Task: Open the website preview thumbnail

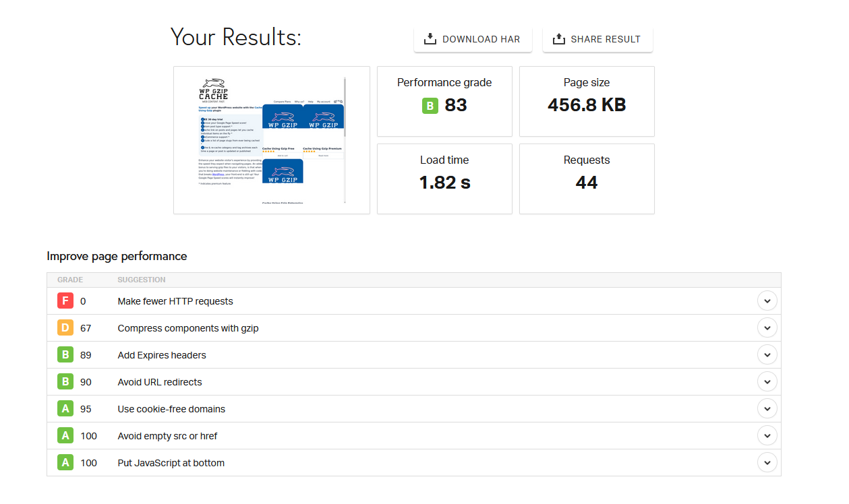Action: [271, 139]
